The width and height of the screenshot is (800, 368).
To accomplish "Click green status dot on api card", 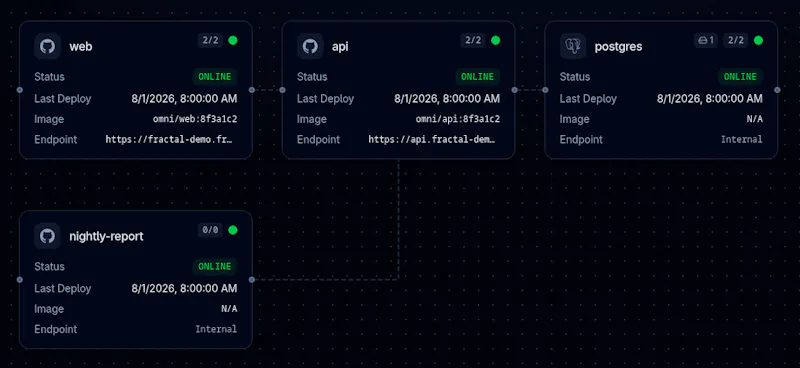I will click(495, 40).
